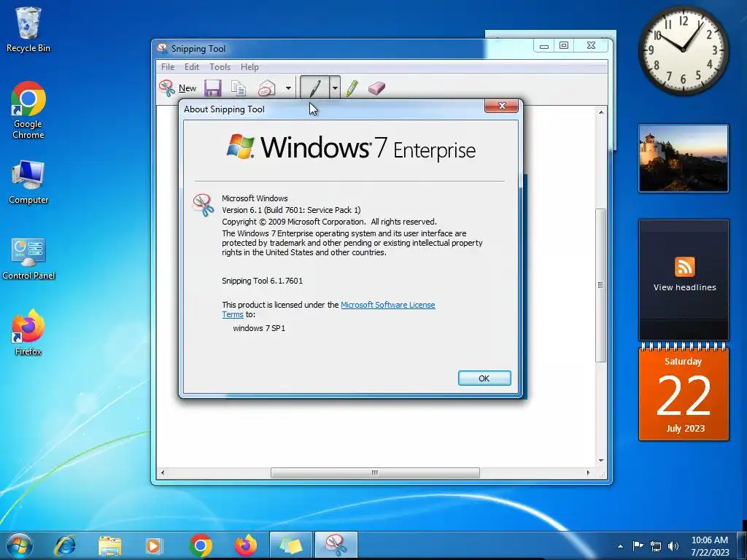
Task: Confirm the About dialog with OK
Action: click(484, 378)
